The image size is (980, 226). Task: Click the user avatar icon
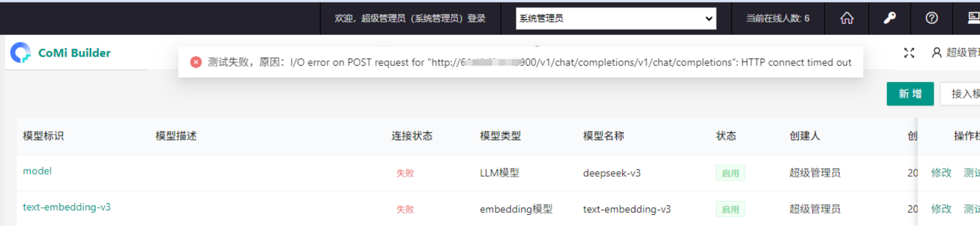pos(937,53)
